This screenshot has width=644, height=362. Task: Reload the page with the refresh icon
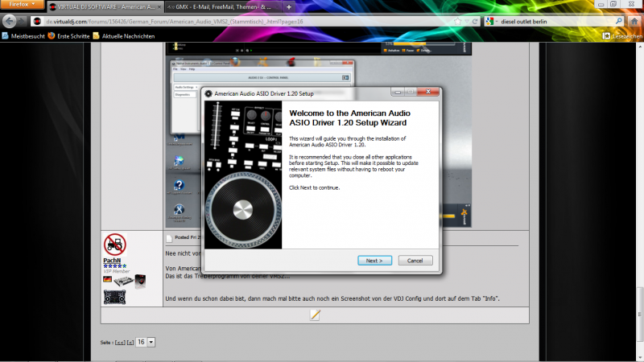475,22
